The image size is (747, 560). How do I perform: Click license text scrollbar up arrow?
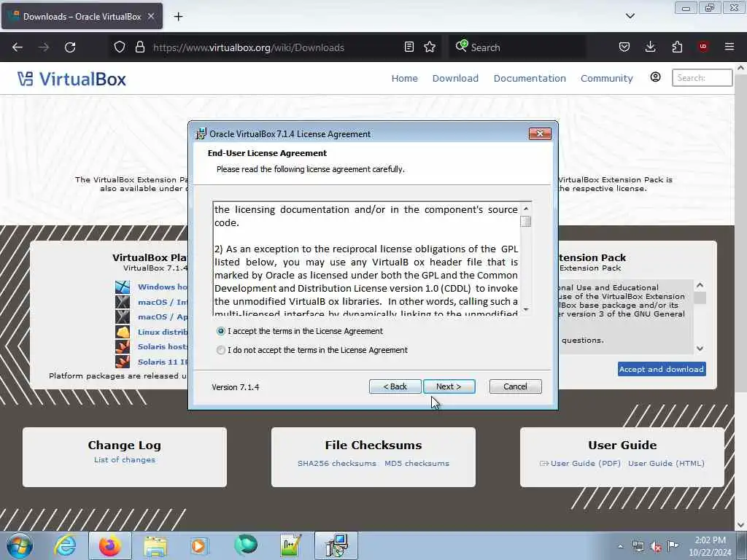[x=526, y=209]
